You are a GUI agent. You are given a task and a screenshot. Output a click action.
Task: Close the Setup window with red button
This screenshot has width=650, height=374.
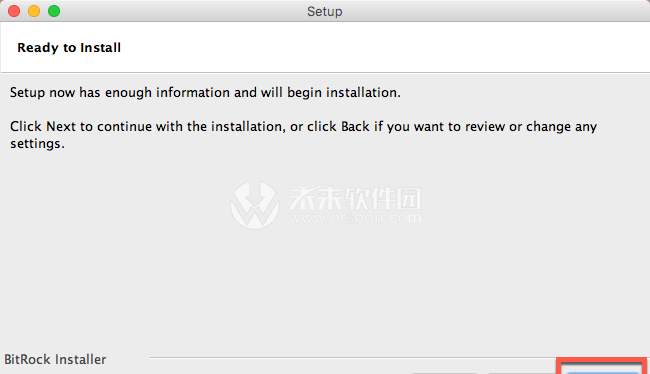(x=14, y=11)
